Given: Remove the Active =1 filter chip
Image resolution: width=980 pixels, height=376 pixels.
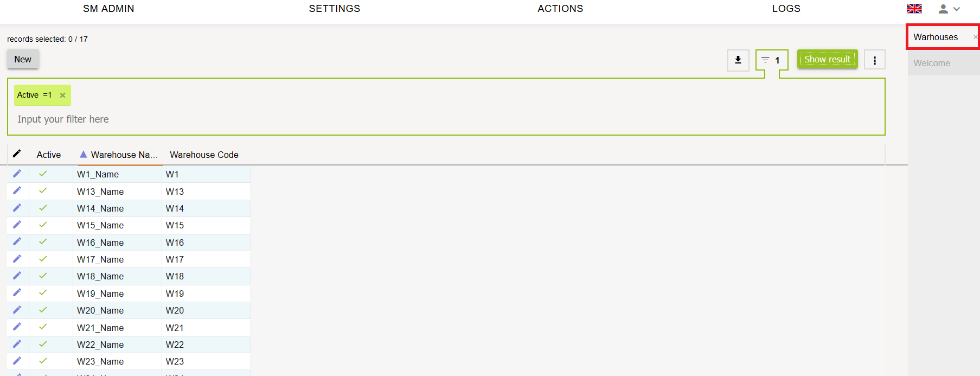Looking at the screenshot, I should [63, 95].
